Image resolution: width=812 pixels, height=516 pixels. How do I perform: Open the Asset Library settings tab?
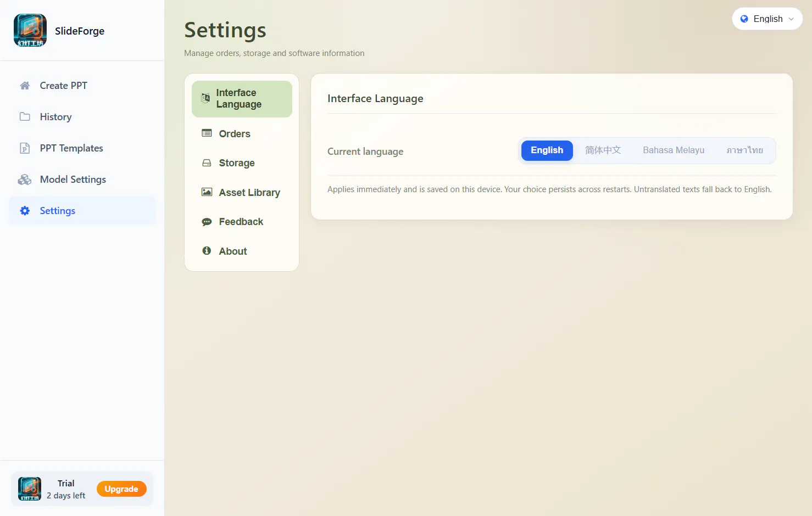pos(242,193)
